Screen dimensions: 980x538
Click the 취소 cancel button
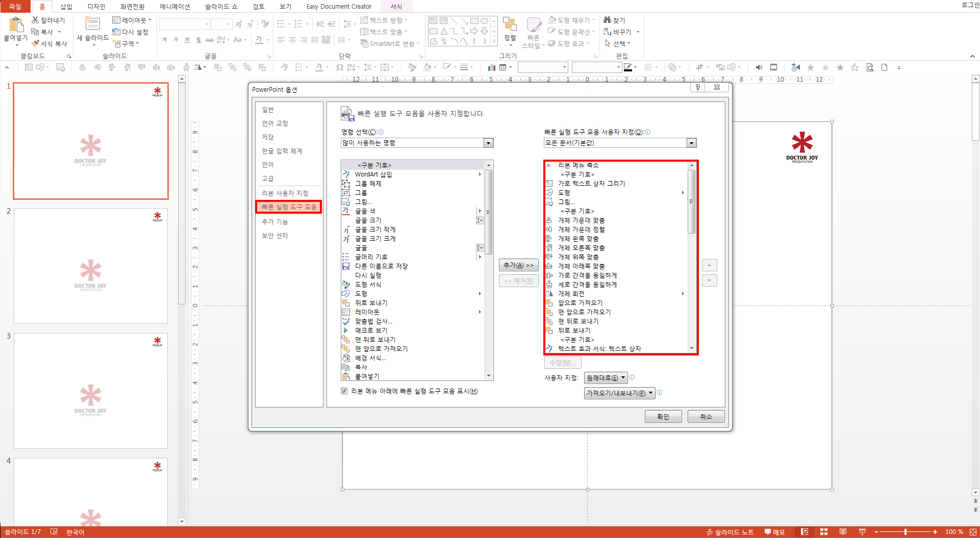706,417
